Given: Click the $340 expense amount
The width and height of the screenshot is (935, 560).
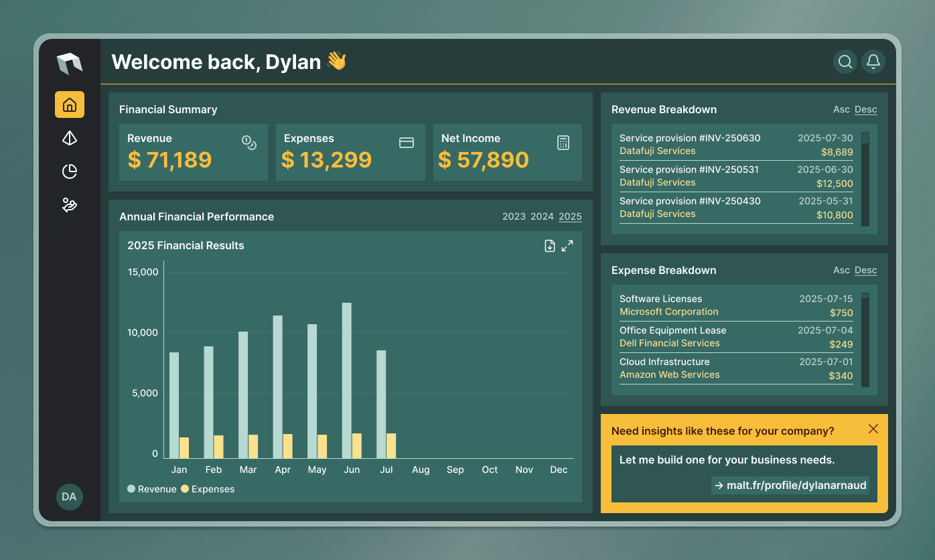Looking at the screenshot, I should [x=841, y=376].
